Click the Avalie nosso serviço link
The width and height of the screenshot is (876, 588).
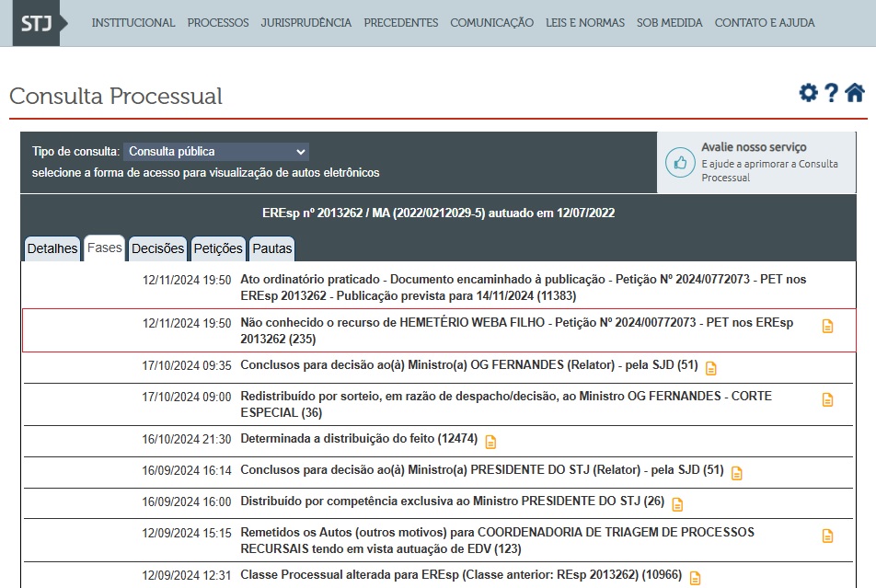(754, 147)
